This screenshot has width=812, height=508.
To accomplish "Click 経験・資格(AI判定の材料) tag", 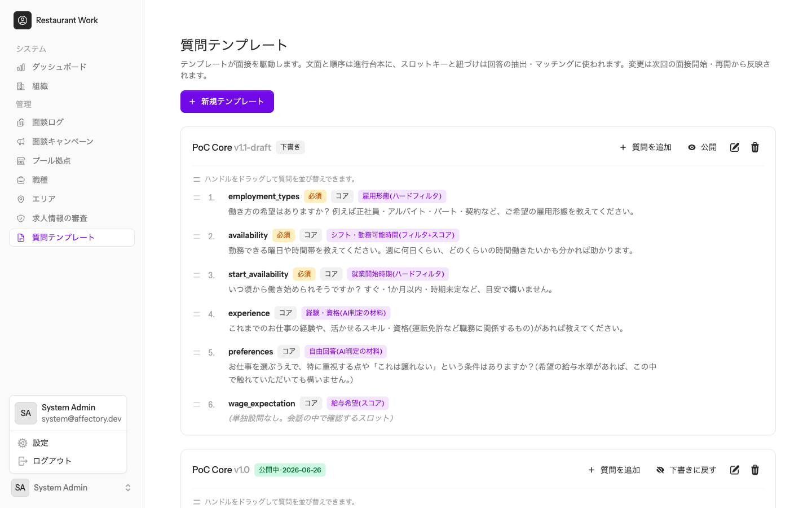I will (x=346, y=313).
